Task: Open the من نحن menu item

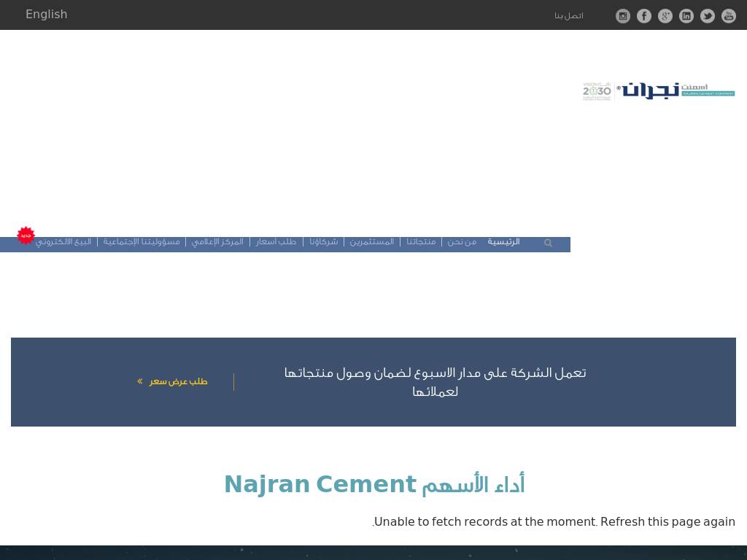Action: pyautogui.click(x=462, y=242)
